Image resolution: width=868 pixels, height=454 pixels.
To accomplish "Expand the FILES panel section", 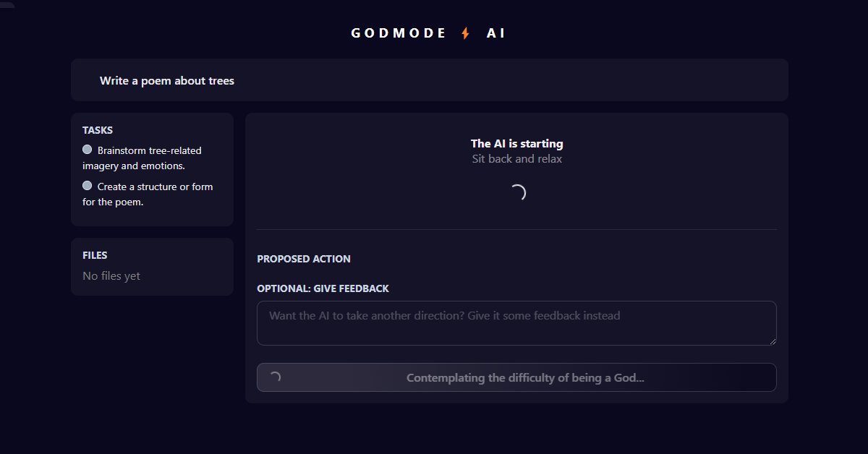I will (95, 255).
